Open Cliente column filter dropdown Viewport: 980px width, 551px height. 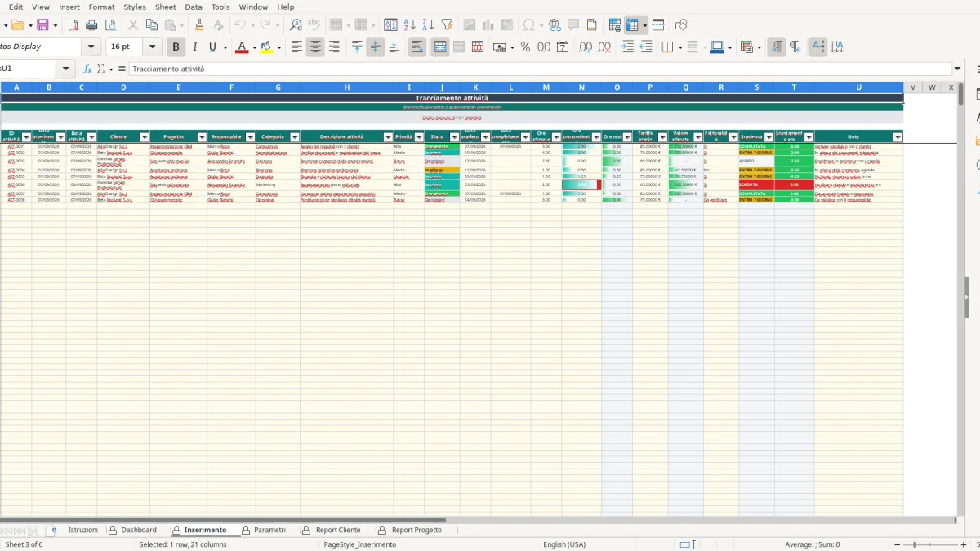(x=145, y=137)
